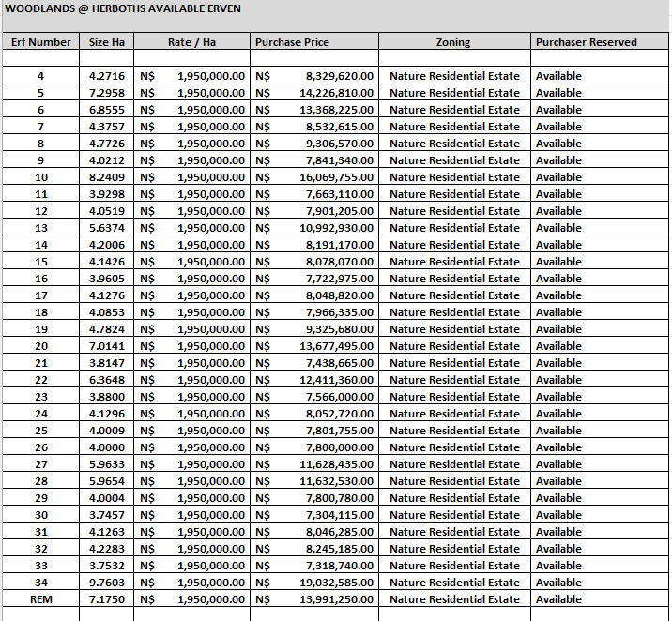Select the Erf Number 23 cell
Image resolution: width=672 pixels, height=621 pixels.
[x=40, y=397]
